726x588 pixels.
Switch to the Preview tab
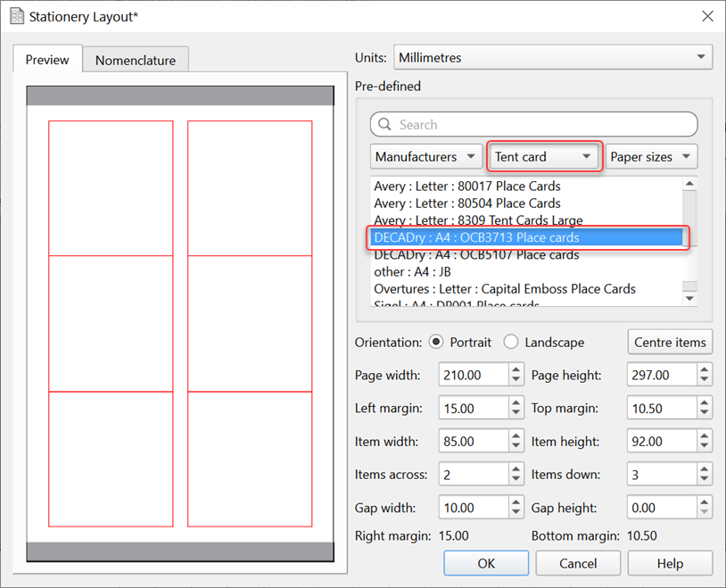pyautogui.click(x=47, y=60)
